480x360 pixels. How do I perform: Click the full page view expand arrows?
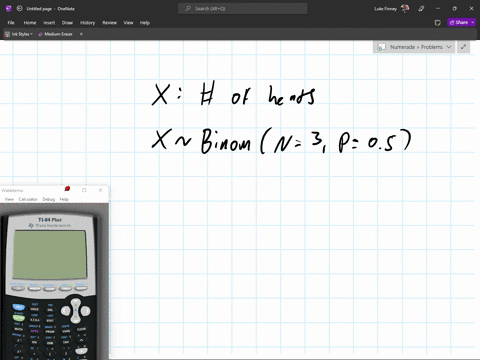(x=463, y=47)
